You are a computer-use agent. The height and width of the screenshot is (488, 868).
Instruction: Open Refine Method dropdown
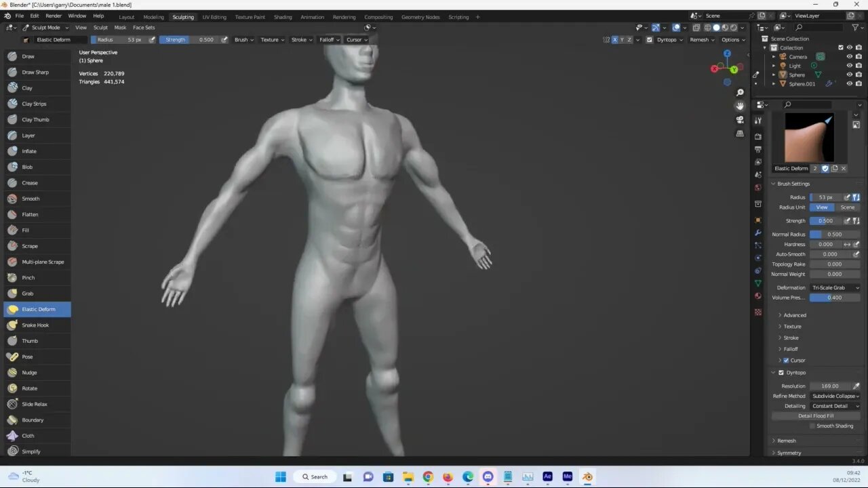click(835, 396)
